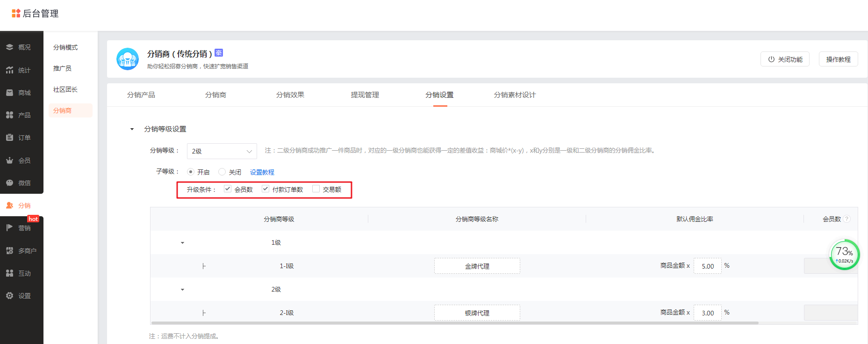Open the 设置教程 link
The image size is (868, 344).
[x=262, y=172]
